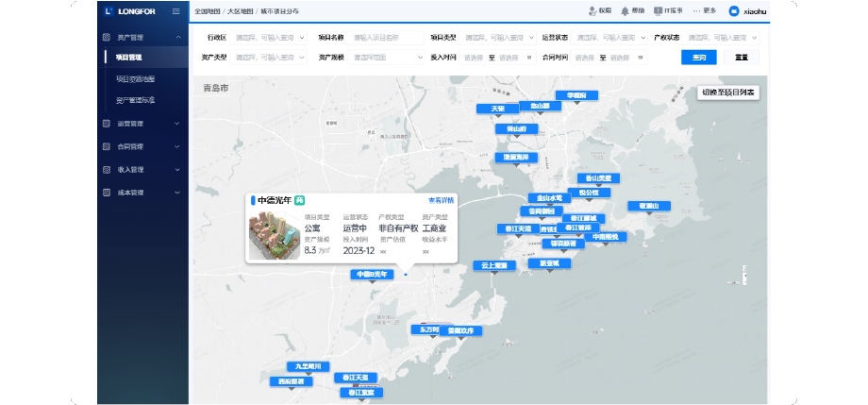Open the 行政区 dropdown filter
Image resolution: width=868 pixels, height=405 pixels.
pyautogui.click(x=269, y=38)
